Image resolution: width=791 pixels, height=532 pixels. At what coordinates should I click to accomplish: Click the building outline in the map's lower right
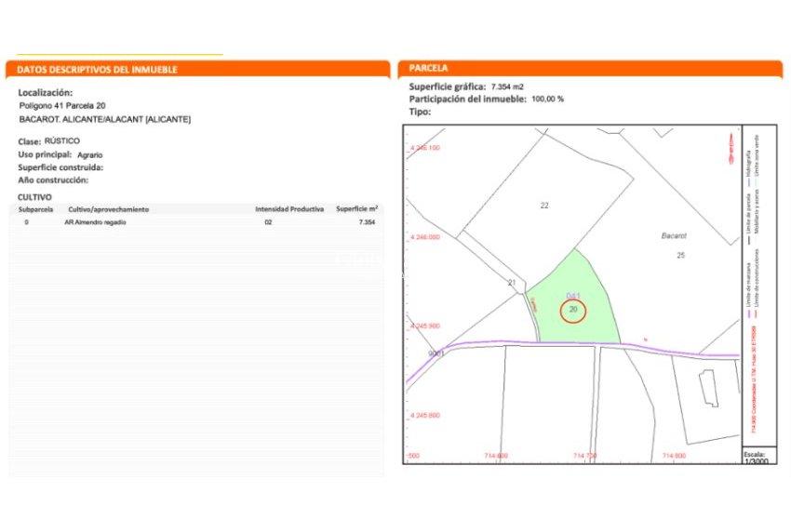pos(709,388)
